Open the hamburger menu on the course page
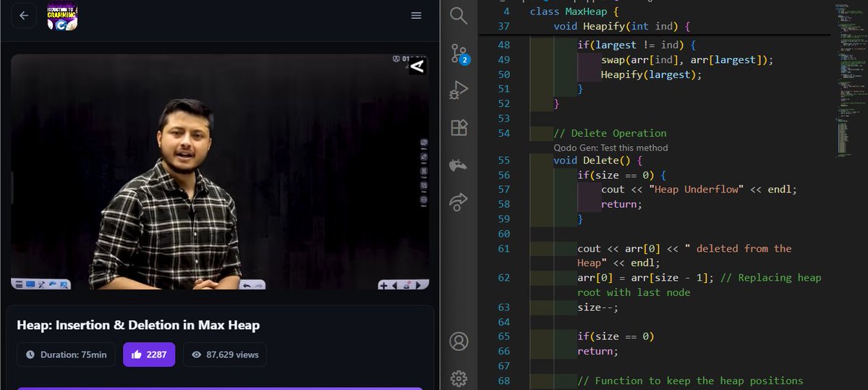The width and height of the screenshot is (868, 390). click(416, 15)
